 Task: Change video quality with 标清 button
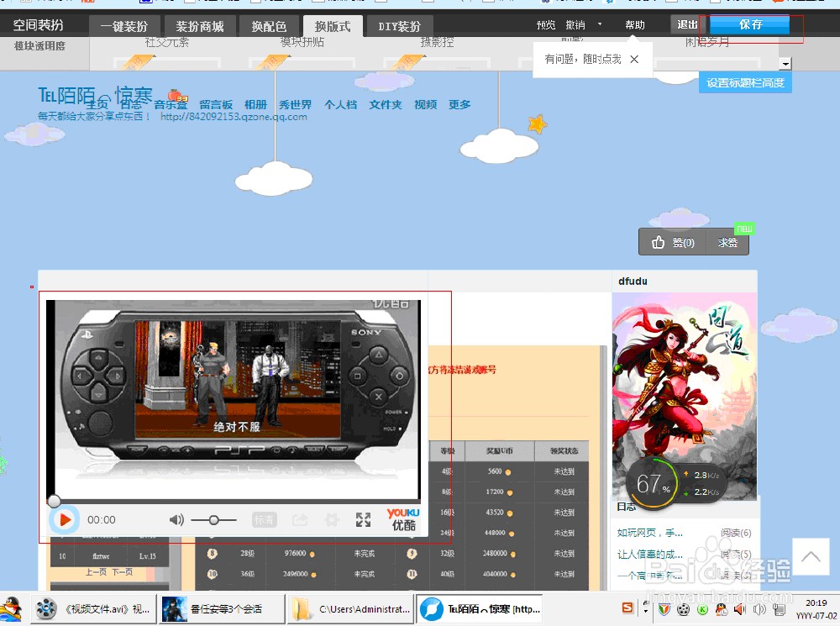pyautogui.click(x=264, y=519)
